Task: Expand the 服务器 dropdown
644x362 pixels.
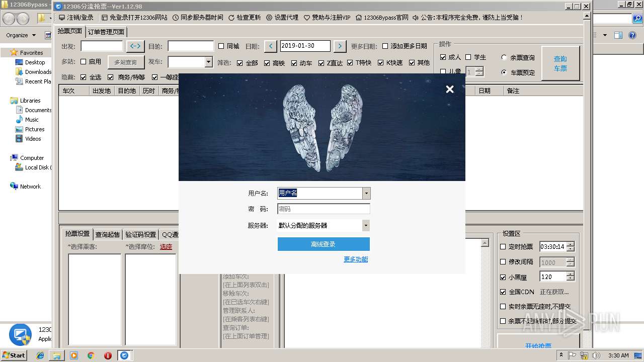Action: point(366,226)
